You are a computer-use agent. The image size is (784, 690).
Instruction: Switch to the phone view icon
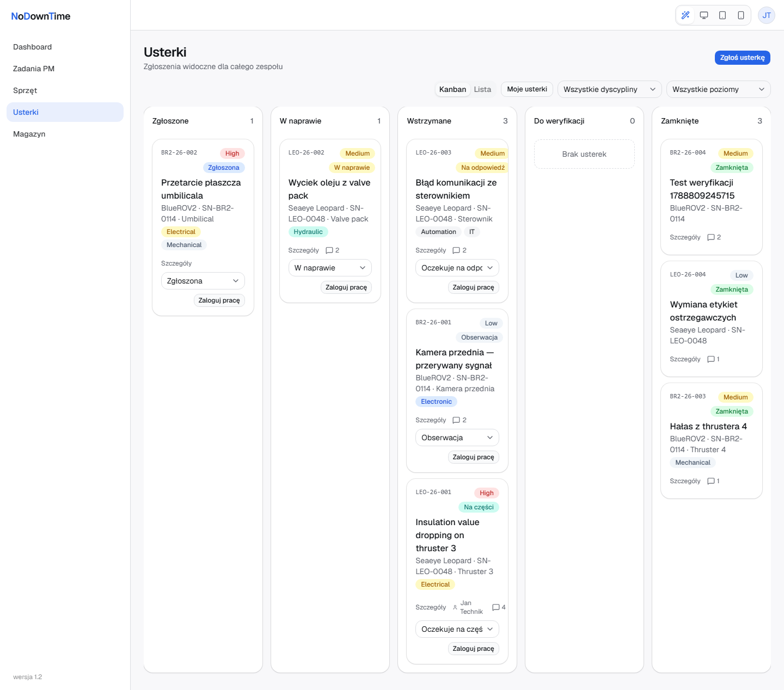[741, 15]
